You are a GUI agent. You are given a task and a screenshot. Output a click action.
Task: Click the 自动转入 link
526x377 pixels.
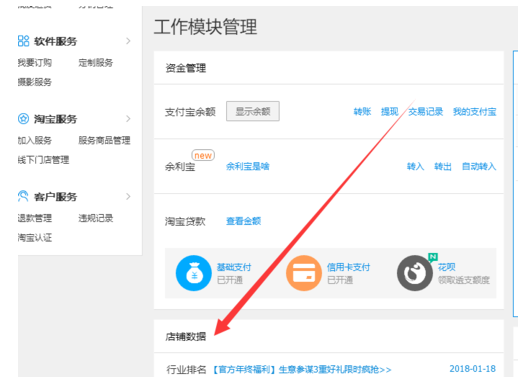point(479,166)
